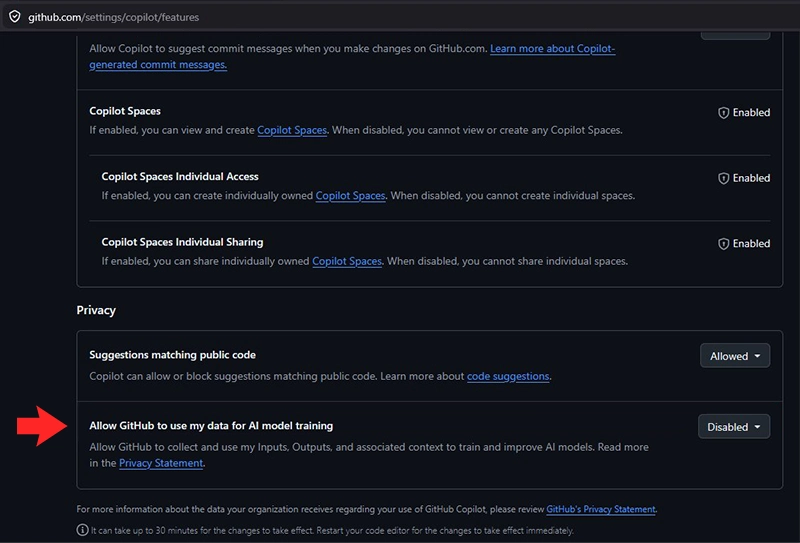
Task: Click the Copilot Spaces heading text
Action: coord(125,111)
